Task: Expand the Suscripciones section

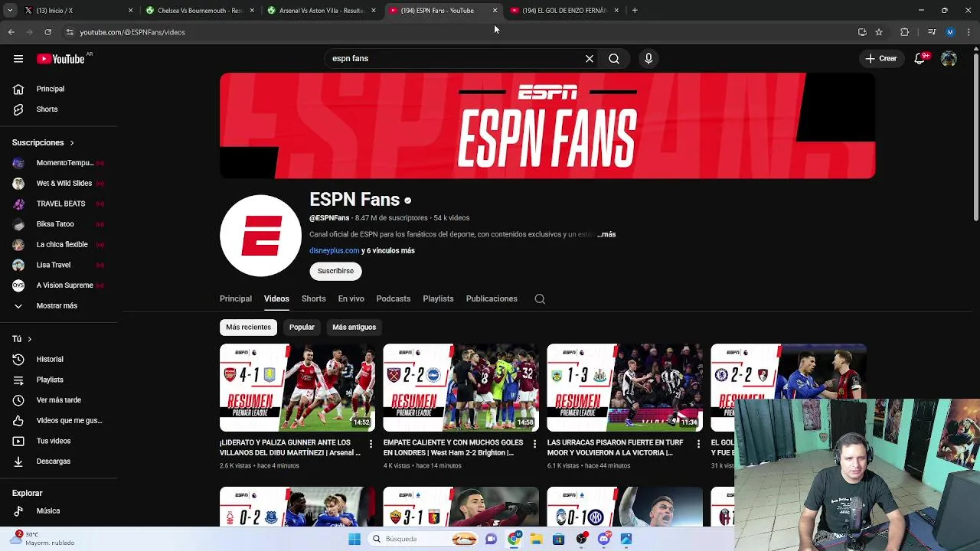Action: pos(43,142)
